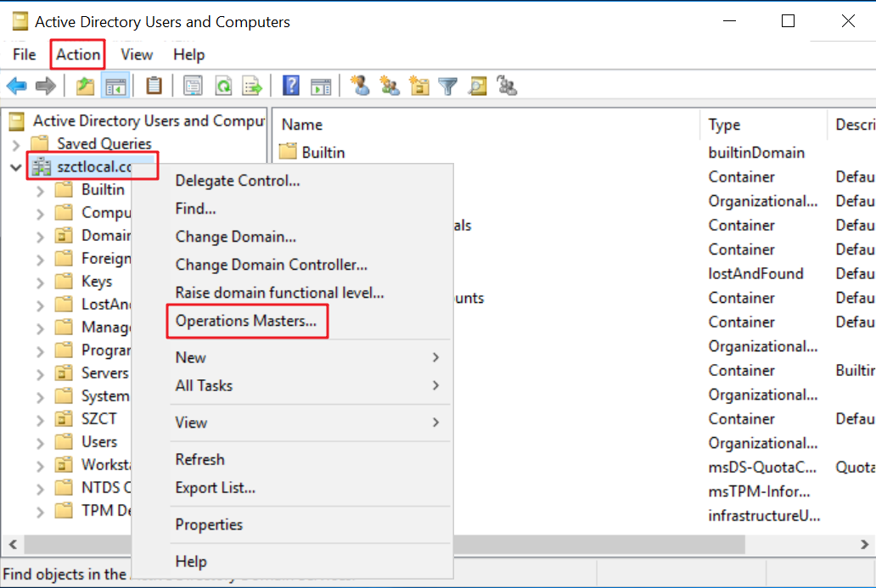Click the msDS-QuotaC... type cell
Image resolution: width=876 pixels, height=588 pixels.
pyautogui.click(x=762, y=467)
